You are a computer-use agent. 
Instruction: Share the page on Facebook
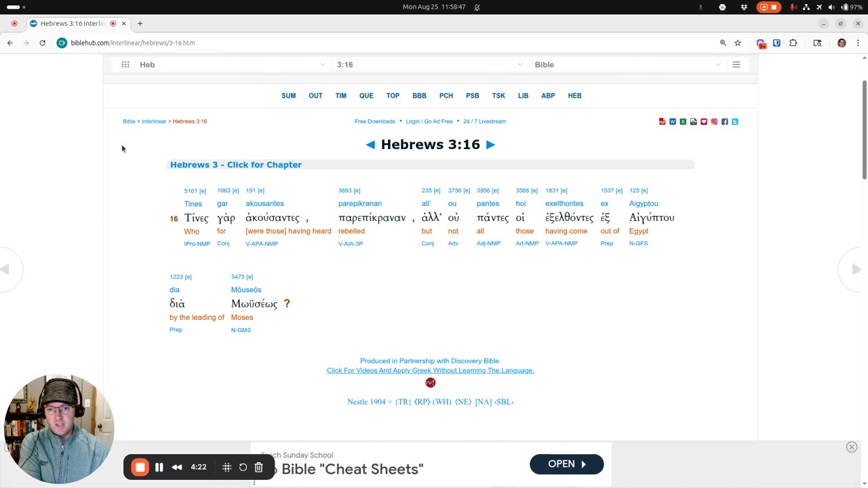(x=724, y=121)
